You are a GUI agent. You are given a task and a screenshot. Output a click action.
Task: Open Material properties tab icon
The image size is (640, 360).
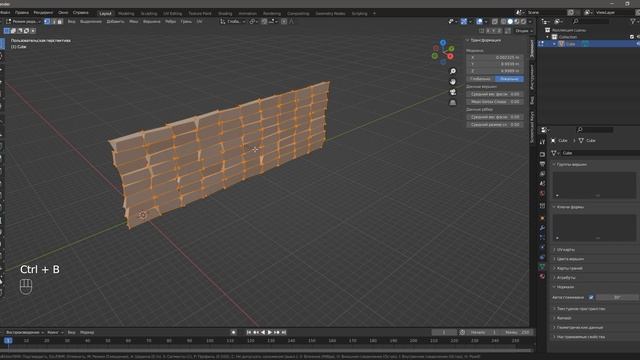[x=542, y=276]
